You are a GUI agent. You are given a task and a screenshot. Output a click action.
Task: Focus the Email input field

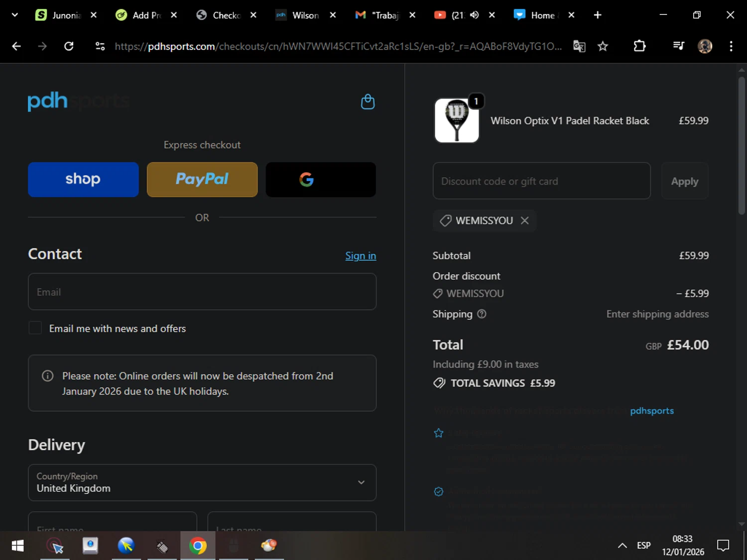[x=202, y=292]
